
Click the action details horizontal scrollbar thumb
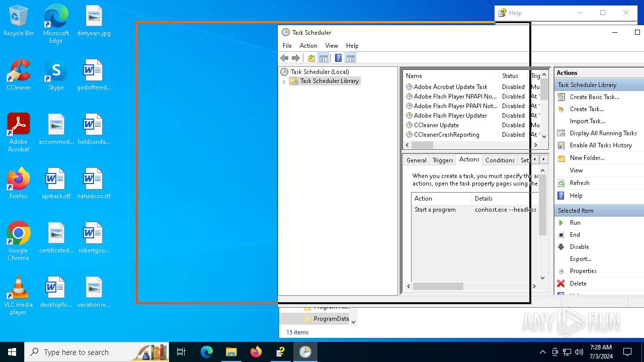click(438, 286)
